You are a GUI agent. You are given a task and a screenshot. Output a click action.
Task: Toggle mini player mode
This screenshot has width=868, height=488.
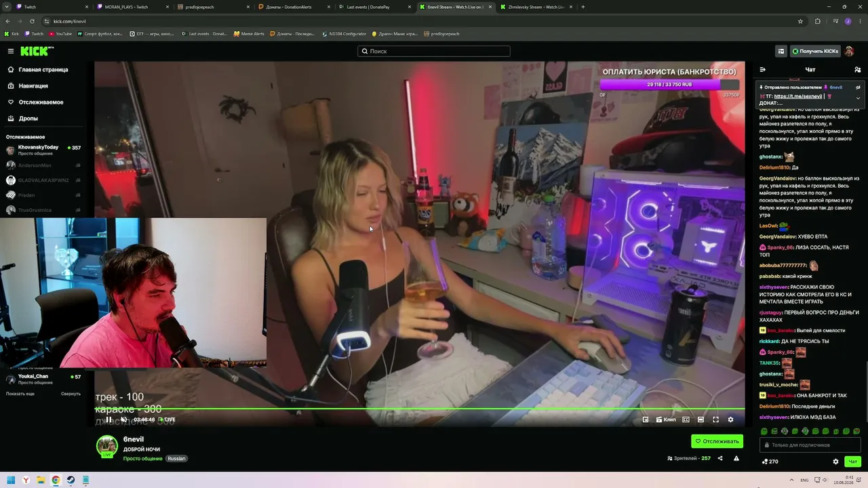(x=646, y=420)
